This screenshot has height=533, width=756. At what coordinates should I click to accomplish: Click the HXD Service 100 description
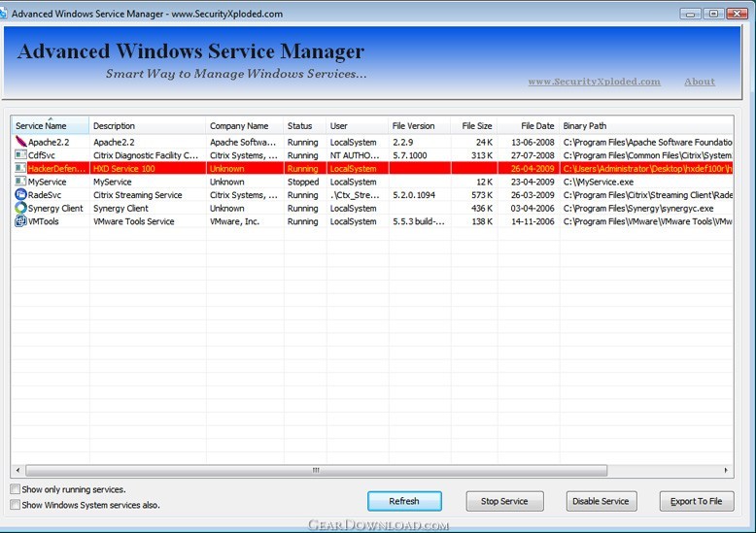click(x=124, y=169)
